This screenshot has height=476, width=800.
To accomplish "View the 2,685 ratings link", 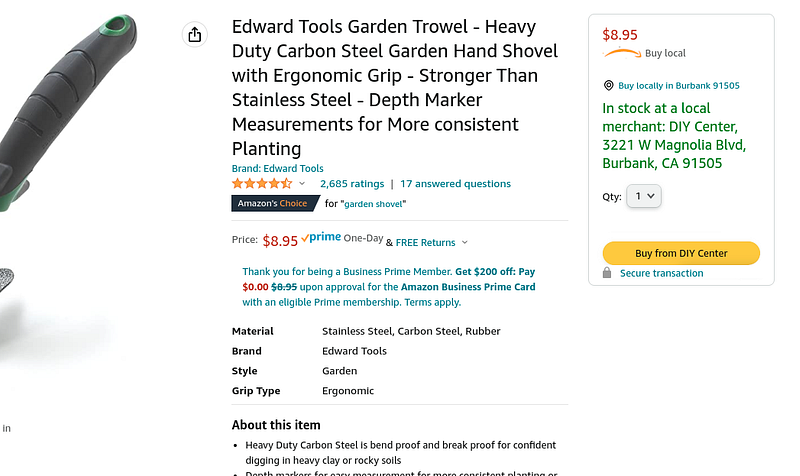I will pyautogui.click(x=352, y=184).
